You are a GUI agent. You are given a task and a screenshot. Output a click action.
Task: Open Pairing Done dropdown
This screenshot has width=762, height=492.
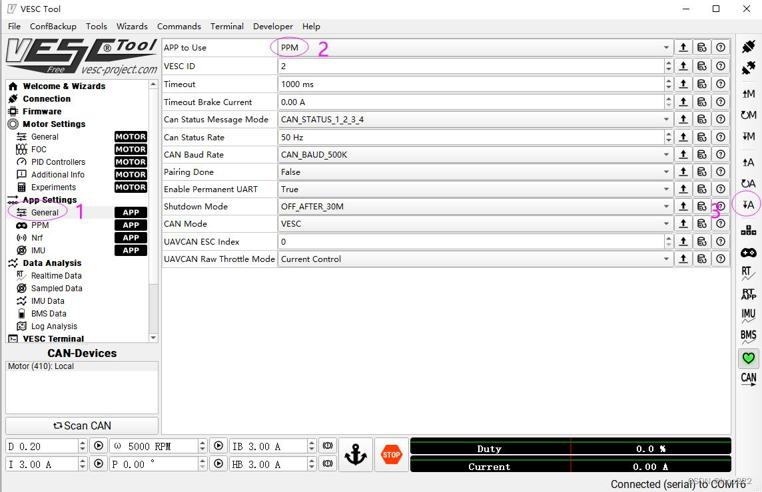pyautogui.click(x=476, y=172)
